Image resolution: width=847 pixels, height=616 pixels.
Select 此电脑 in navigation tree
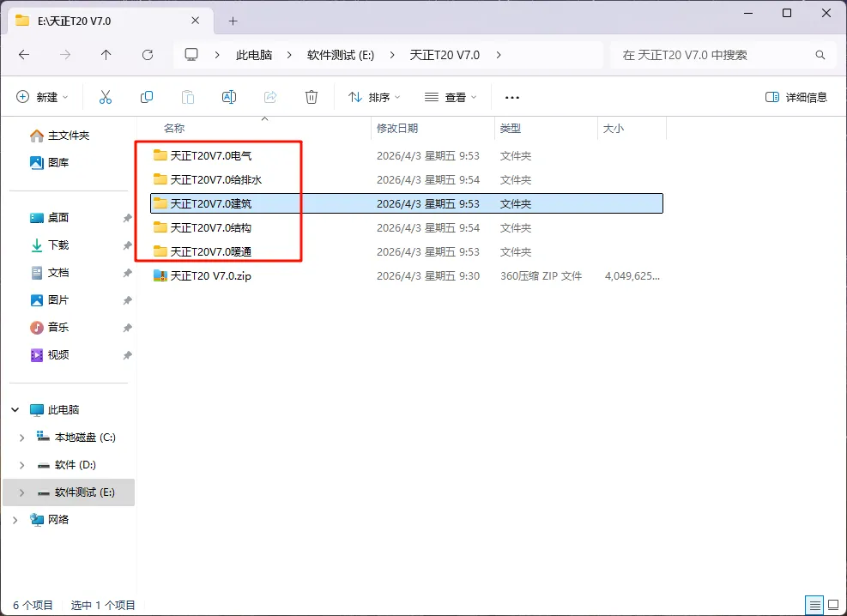pyautogui.click(x=64, y=410)
